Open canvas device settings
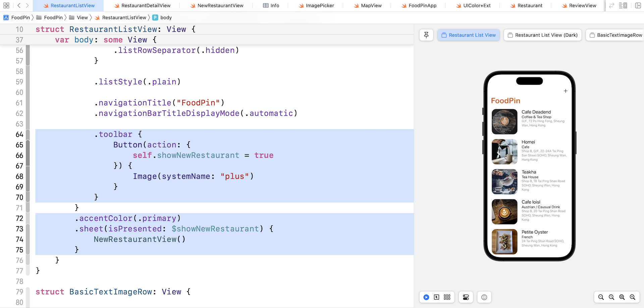Screen dimensions: 644x308 click(x=466, y=297)
